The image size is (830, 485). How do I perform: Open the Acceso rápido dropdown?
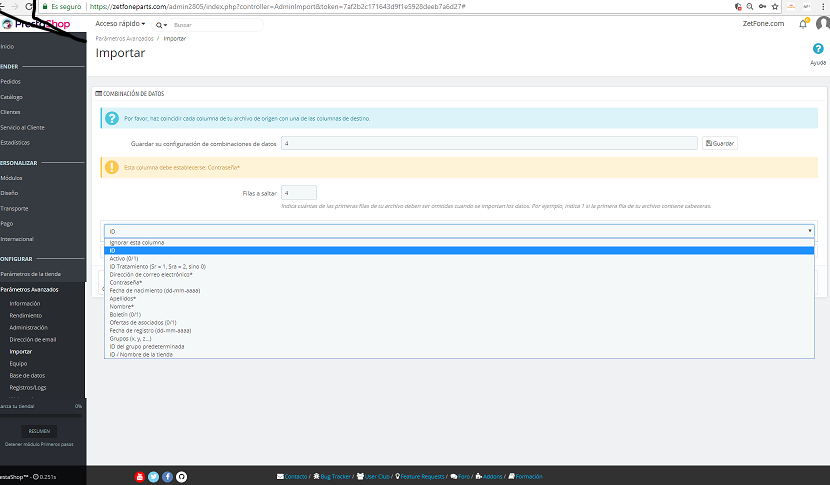click(120, 24)
